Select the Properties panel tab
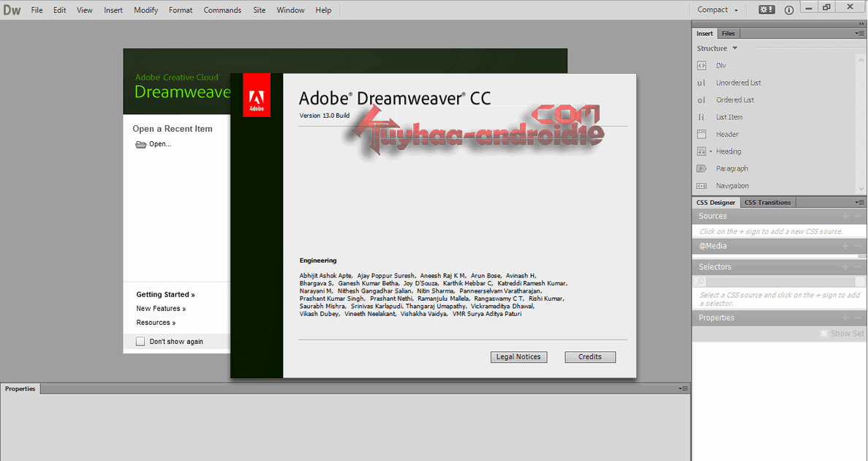 (20, 389)
